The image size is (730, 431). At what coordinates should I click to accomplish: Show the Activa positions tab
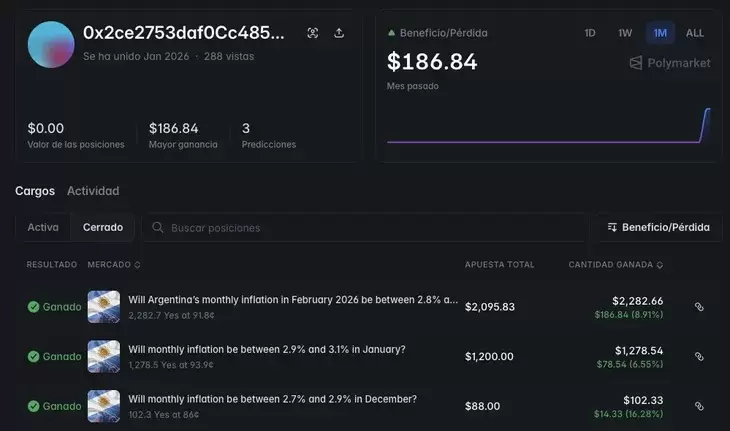(x=43, y=228)
